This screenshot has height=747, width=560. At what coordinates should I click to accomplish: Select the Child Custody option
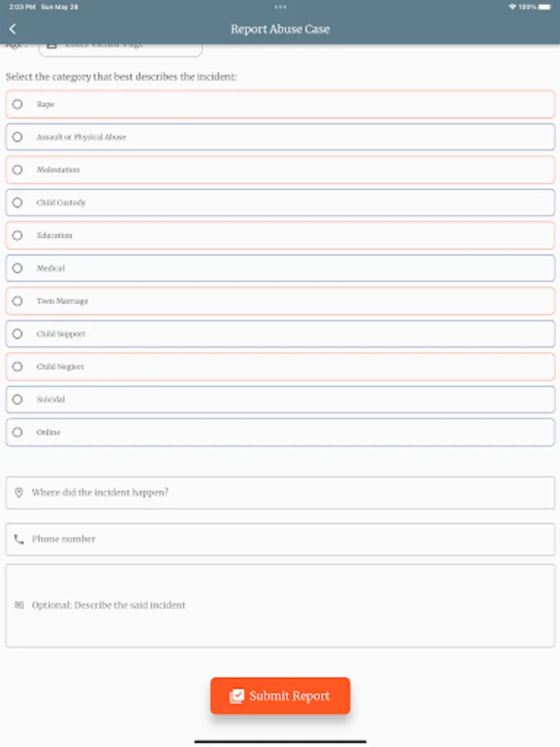17,203
